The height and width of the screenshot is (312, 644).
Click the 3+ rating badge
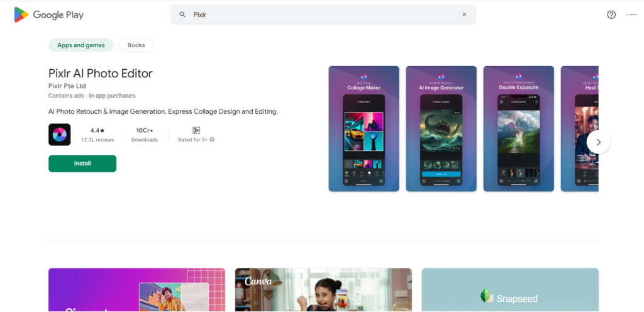tap(196, 130)
